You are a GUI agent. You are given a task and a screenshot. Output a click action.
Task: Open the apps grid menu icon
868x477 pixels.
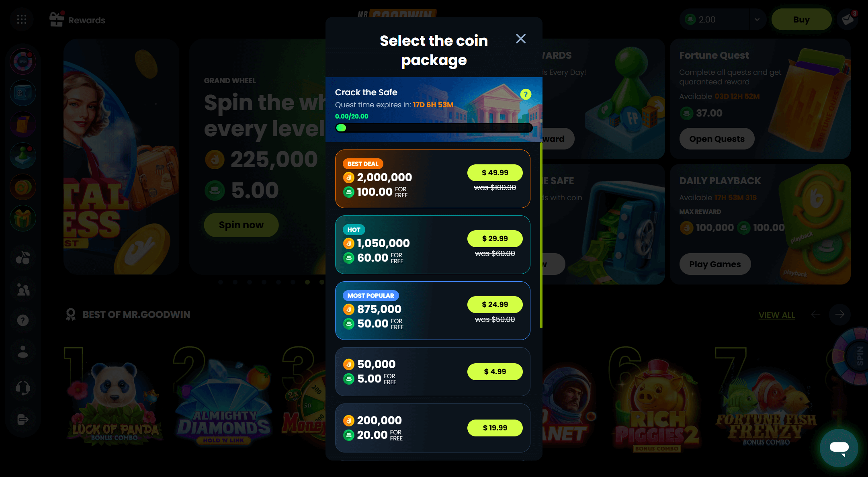pos(22,19)
